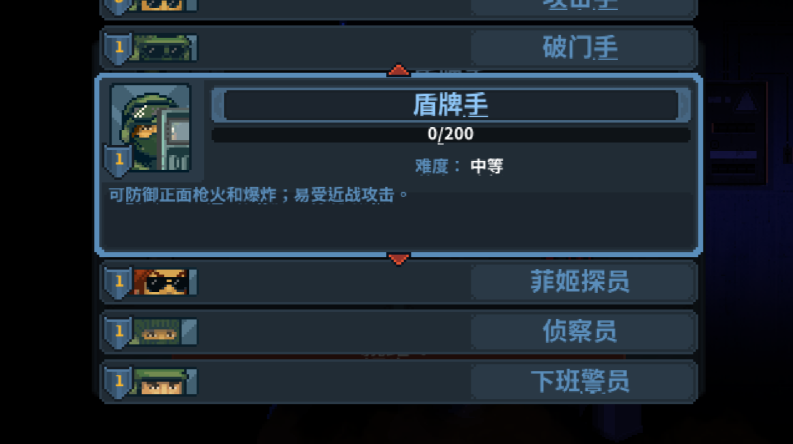Click the level 1 shield badge beside 下班警员

(118, 382)
